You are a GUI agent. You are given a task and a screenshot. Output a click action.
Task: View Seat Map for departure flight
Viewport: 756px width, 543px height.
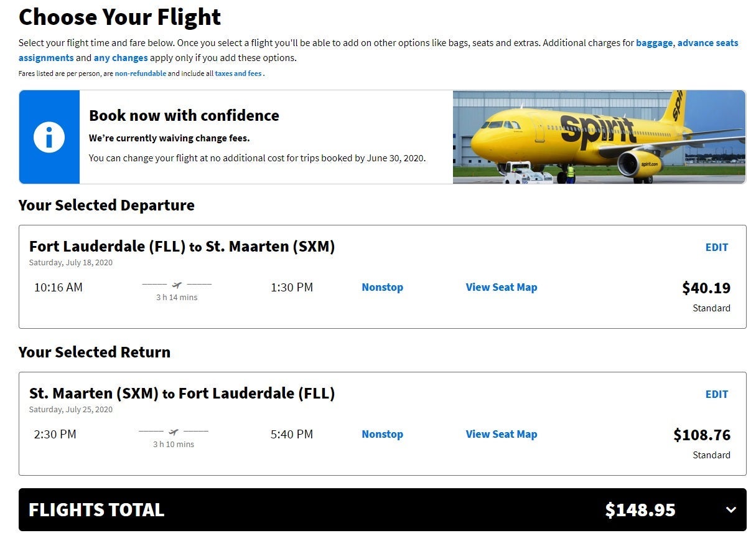point(501,287)
